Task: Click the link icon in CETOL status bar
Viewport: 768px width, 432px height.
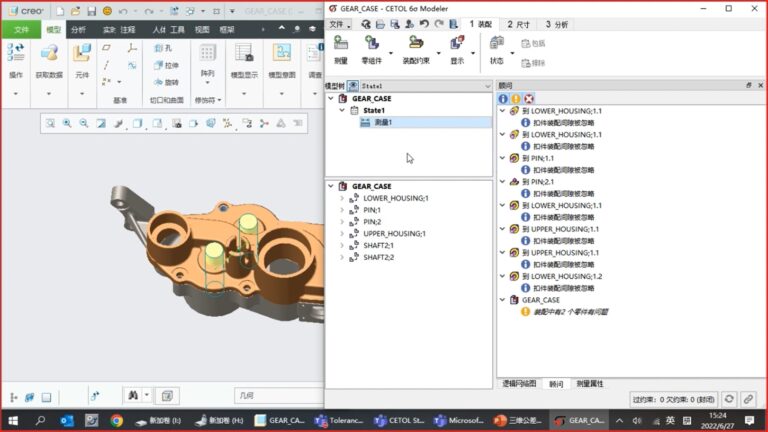Action: [748, 399]
